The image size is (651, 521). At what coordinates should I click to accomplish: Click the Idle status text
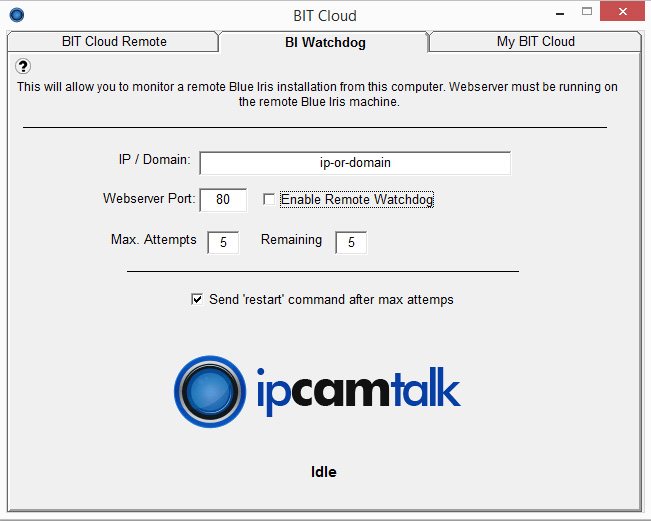324,472
